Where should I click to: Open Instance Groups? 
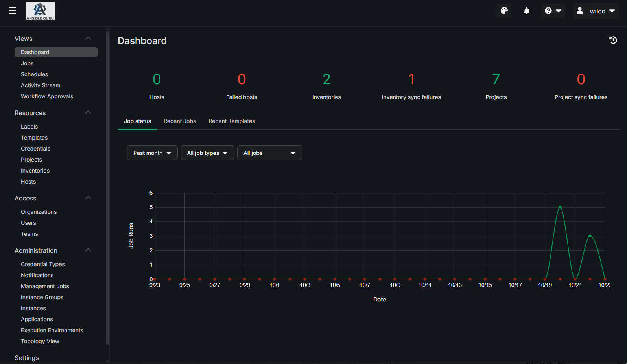click(x=42, y=297)
